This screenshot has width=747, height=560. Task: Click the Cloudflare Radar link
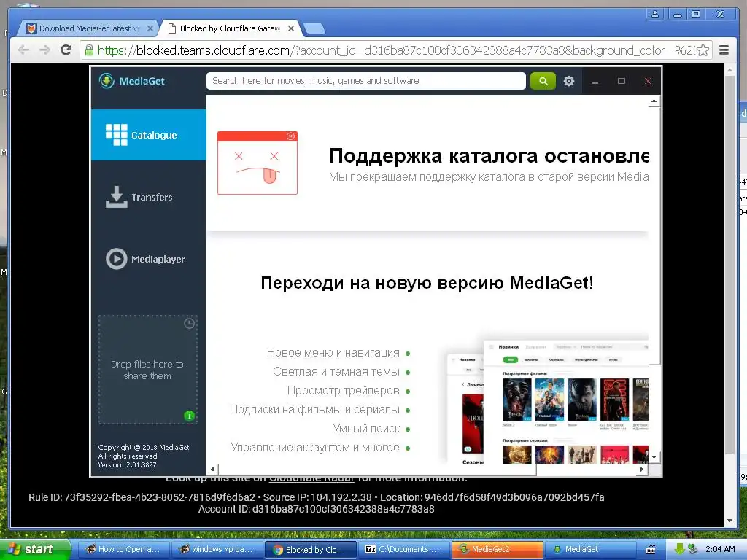coord(311,478)
